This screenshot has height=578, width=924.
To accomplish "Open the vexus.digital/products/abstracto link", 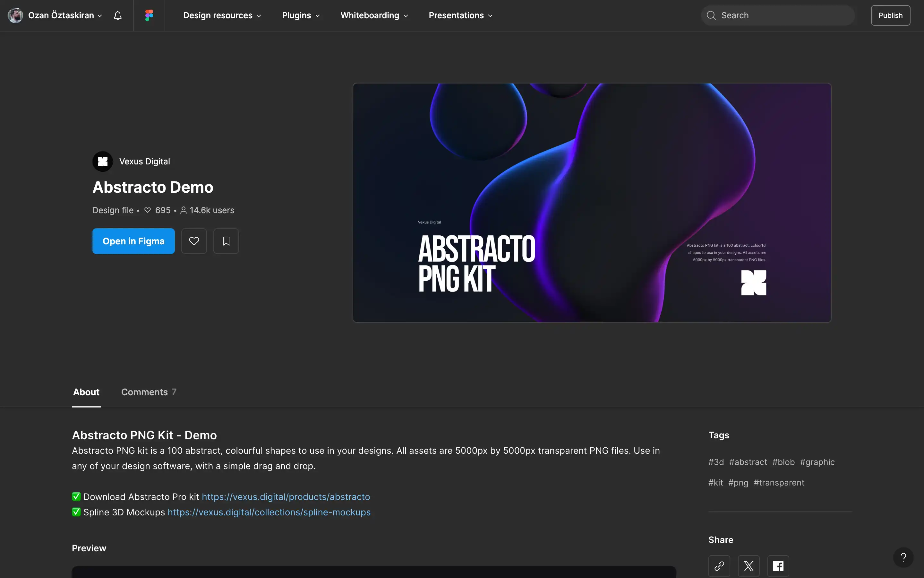I will (286, 496).
